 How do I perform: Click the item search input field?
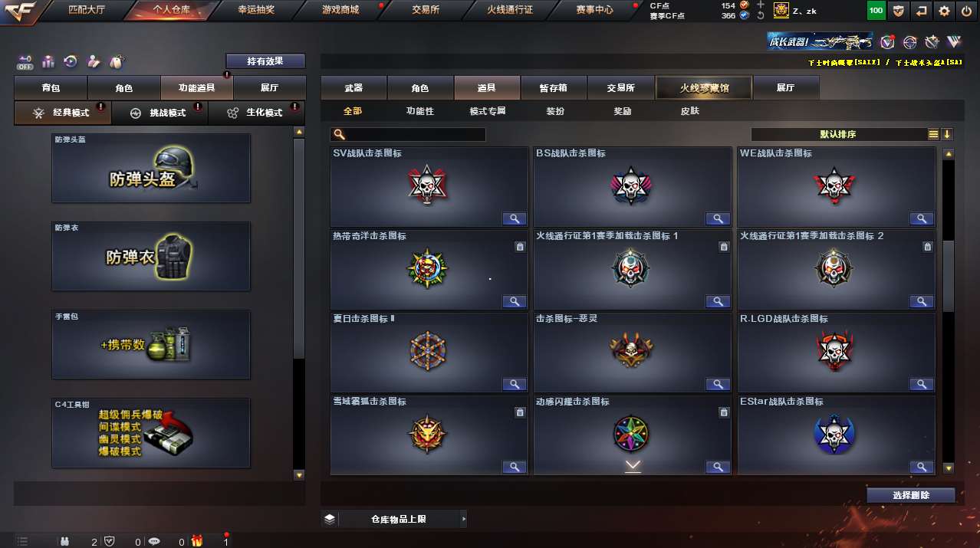click(x=408, y=135)
